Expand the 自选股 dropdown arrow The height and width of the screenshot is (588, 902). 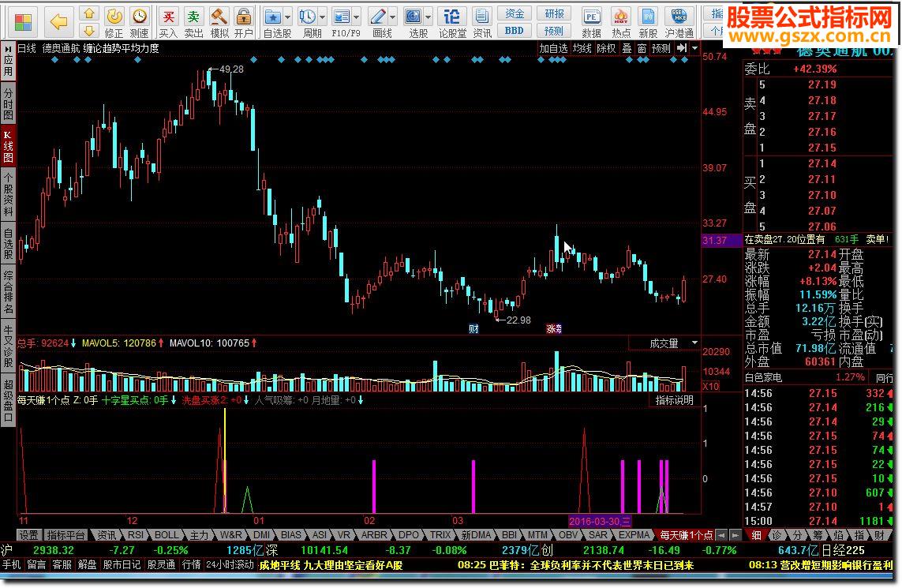[287, 17]
